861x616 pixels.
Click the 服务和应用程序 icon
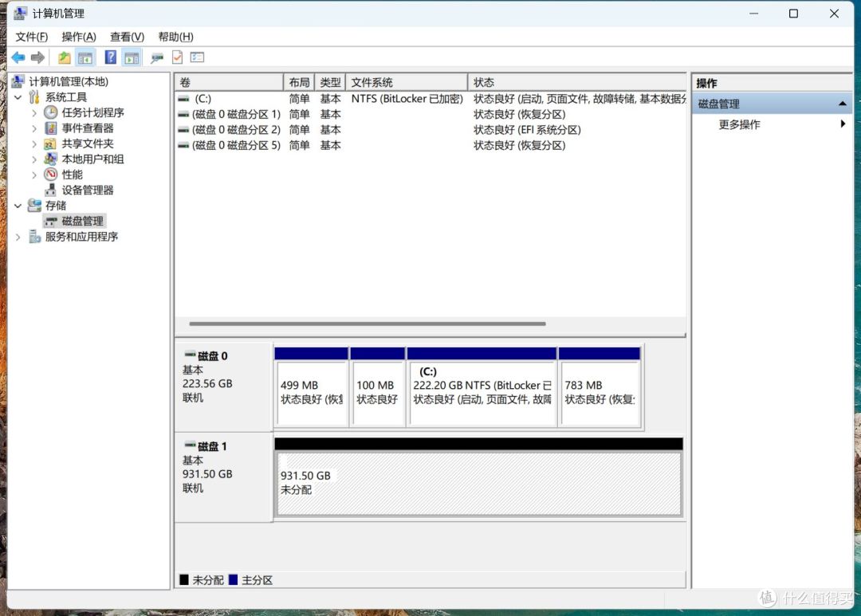34,237
